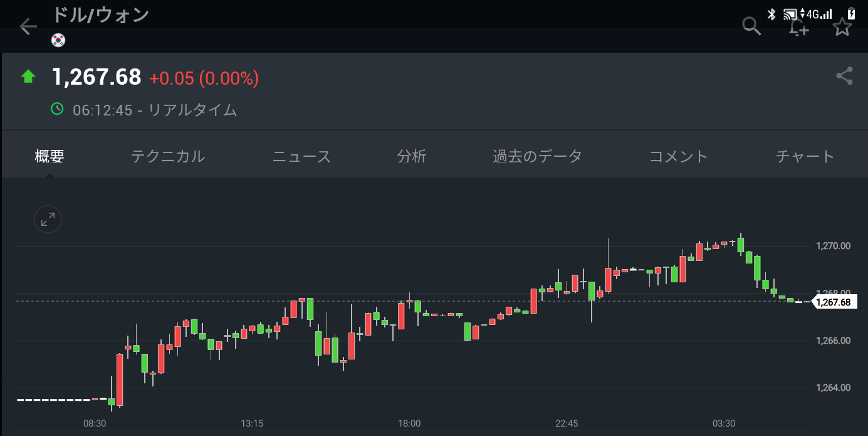Tap the green up arrow indicator
Image resolution: width=868 pixels, height=436 pixels.
[28, 77]
